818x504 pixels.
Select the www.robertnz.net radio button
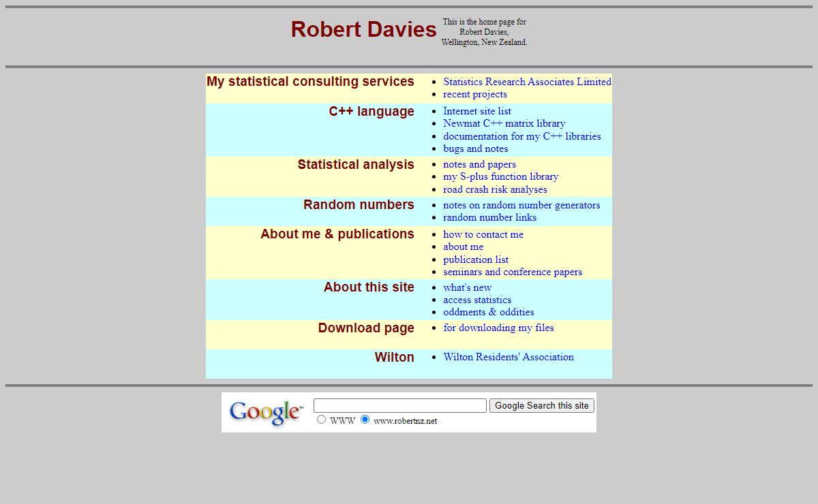pyautogui.click(x=365, y=420)
